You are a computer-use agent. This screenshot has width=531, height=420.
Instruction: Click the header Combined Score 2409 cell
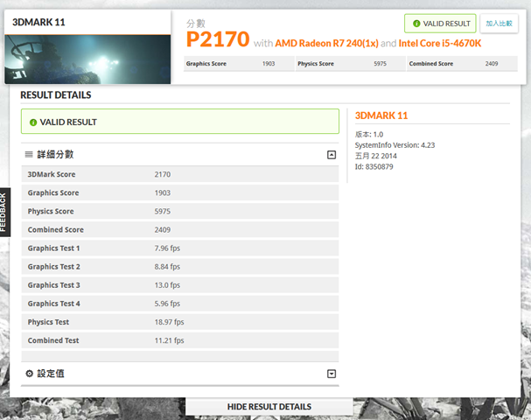462,64
